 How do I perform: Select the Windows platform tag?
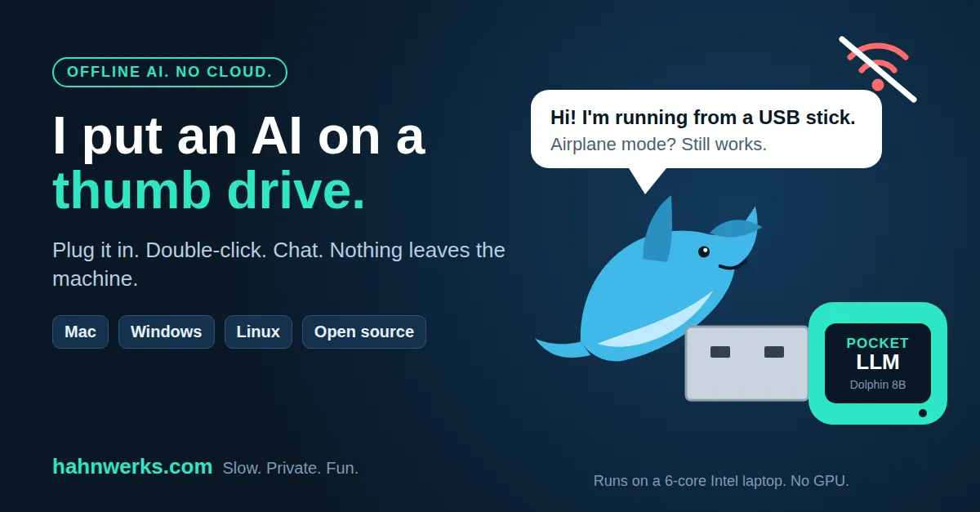166,332
